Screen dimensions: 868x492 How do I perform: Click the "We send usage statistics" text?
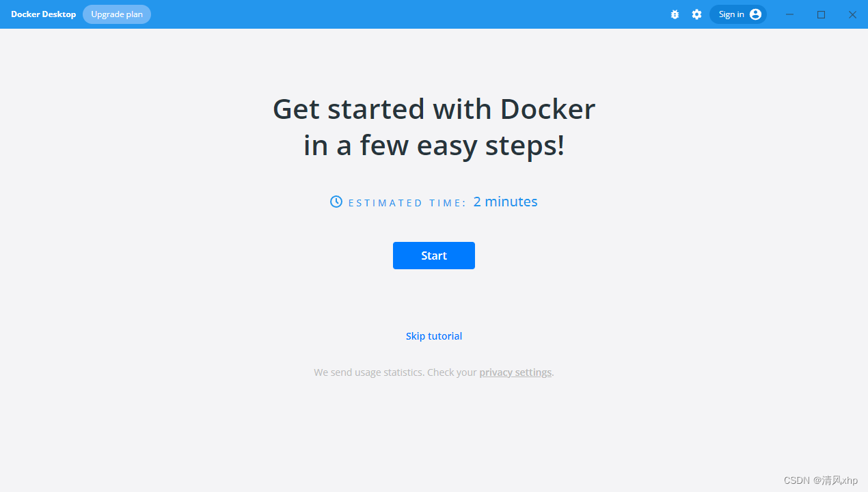point(369,372)
